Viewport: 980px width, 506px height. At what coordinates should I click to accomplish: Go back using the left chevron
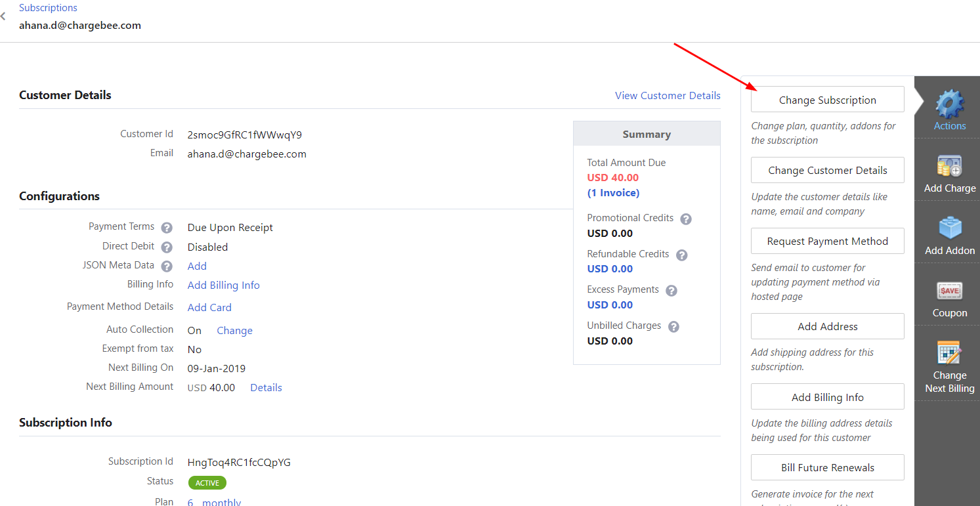[x=3, y=16]
